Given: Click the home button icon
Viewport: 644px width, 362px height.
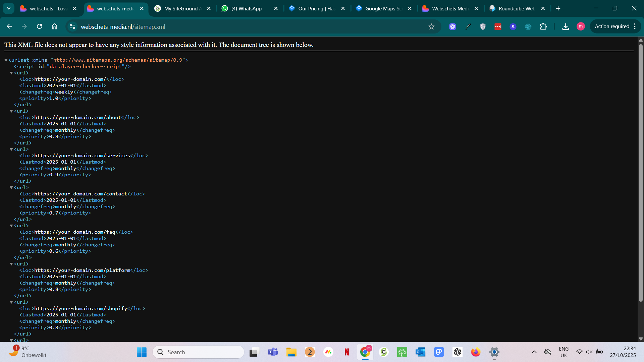Looking at the screenshot, I should pos(54,26).
